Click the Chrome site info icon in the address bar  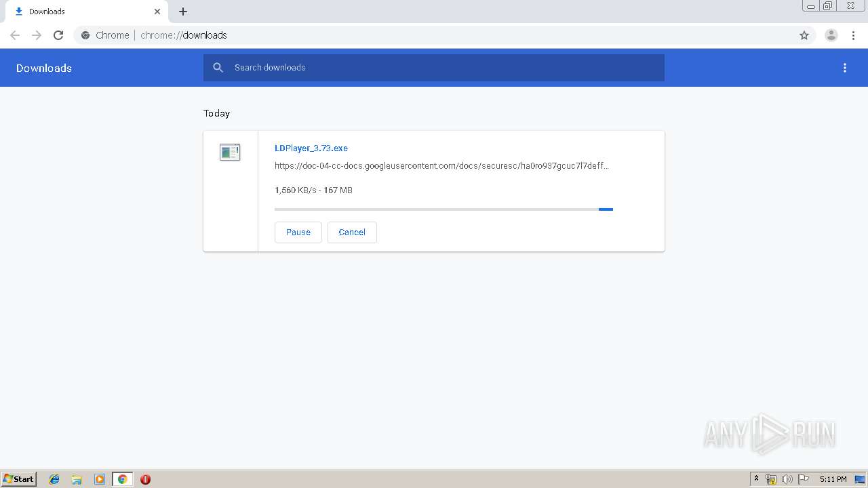click(x=85, y=35)
